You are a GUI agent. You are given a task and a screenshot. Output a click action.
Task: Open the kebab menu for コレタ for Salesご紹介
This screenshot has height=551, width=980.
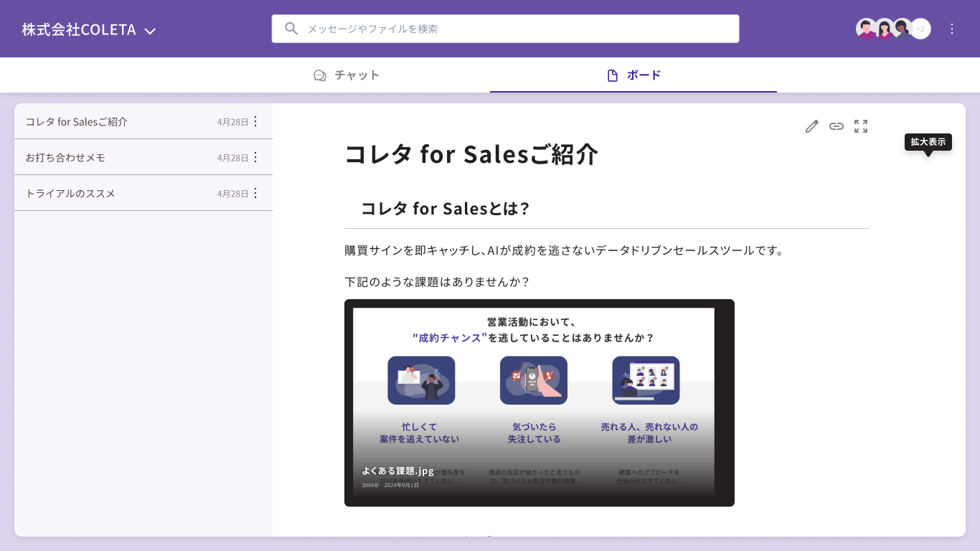255,121
